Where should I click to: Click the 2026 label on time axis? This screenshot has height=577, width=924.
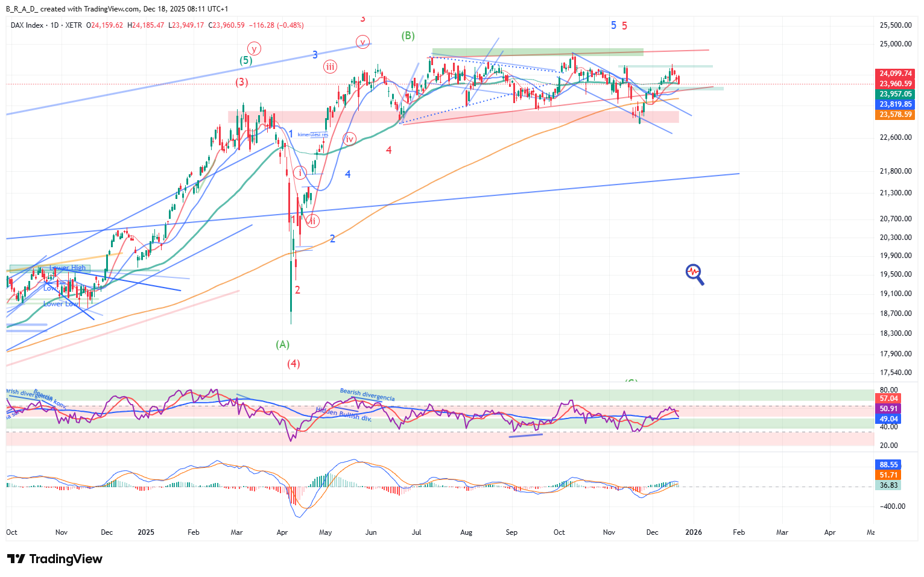pyautogui.click(x=693, y=532)
